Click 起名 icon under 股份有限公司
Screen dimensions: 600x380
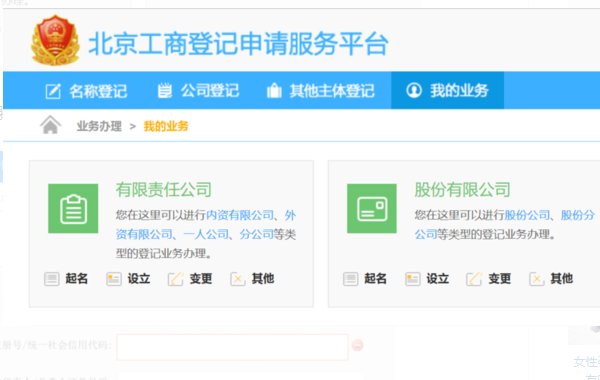pos(351,279)
